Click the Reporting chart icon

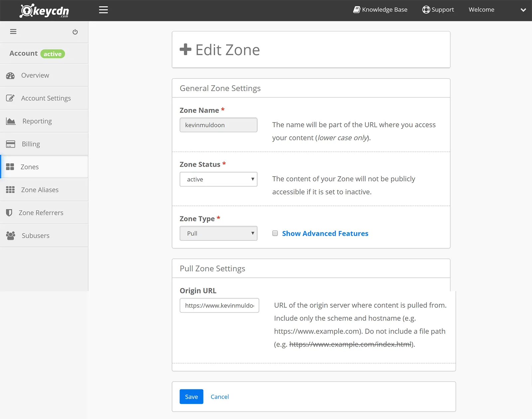(x=11, y=121)
